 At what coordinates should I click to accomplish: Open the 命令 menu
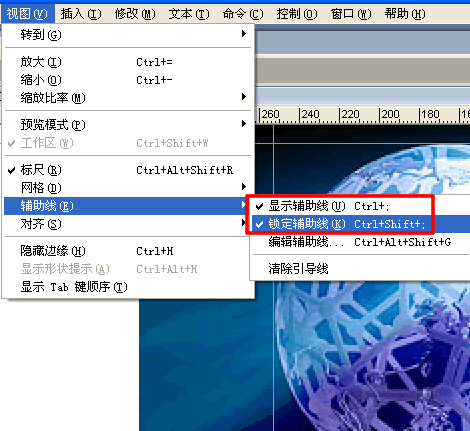click(x=243, y=14)
